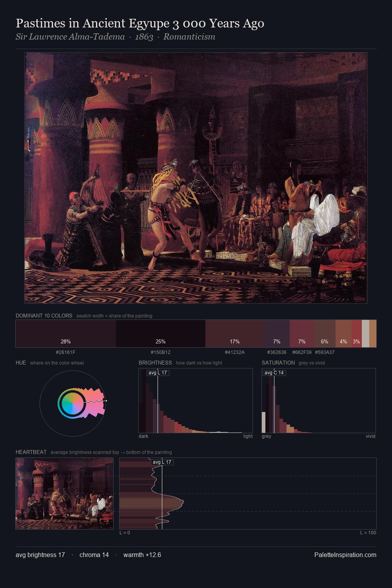Image resolution: width=392 pixels, height=588 pixels.
Task: Click 'avg L 17' label in brightness histogram
Action: point(158,373)
